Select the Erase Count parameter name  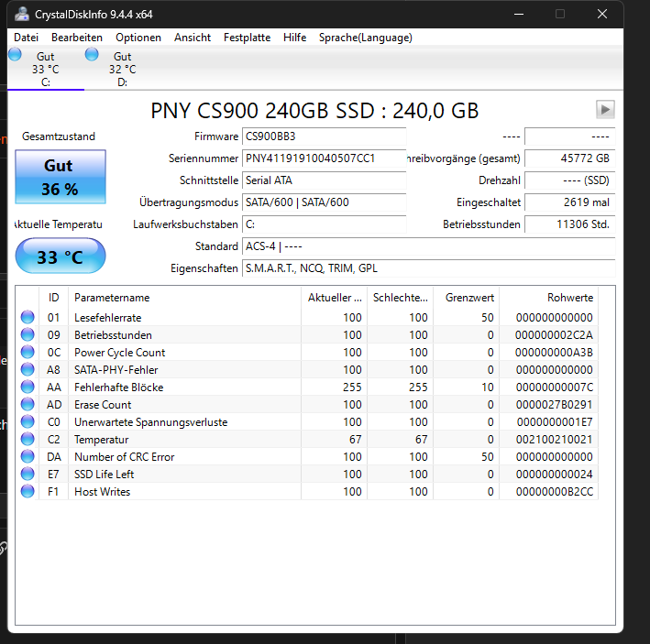(103, 405)
